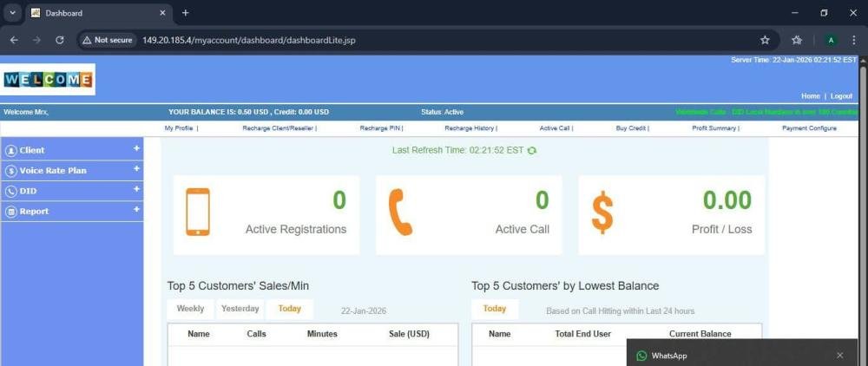Click the orange dollar sign Profit/Loss icon
Screen dimensions: 868x366
602,212
